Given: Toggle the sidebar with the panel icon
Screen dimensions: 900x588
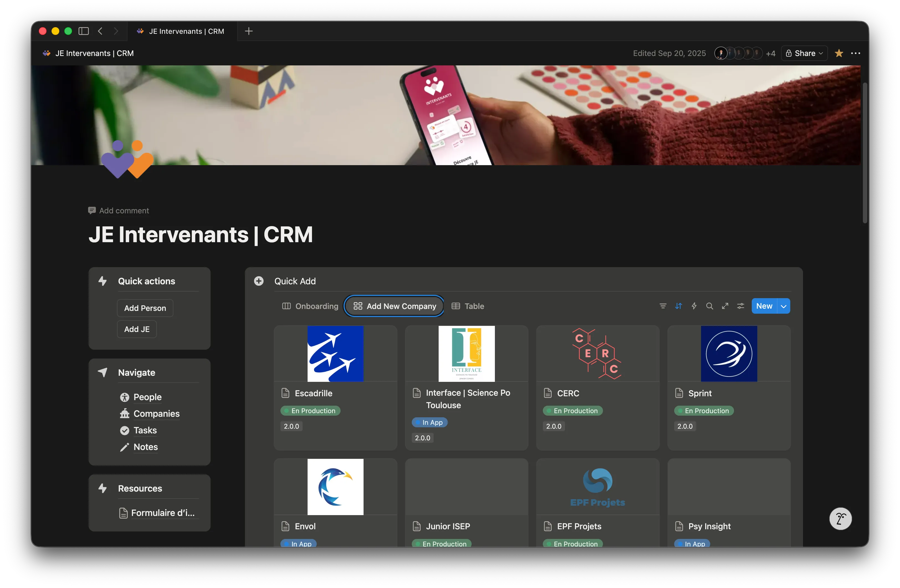Looking at the screenshot, I should pyautogui.click(x=83, y=31).
